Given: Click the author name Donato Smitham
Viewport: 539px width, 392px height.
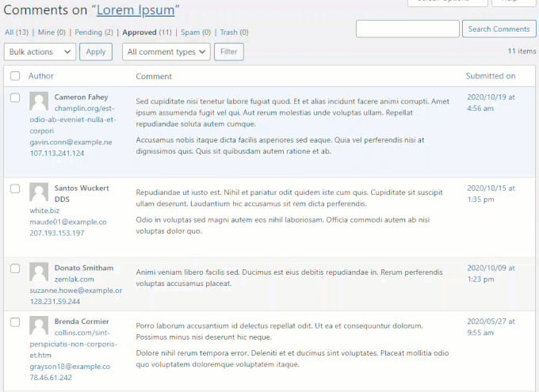Looking at the screenshot, I should coord(84,268).
